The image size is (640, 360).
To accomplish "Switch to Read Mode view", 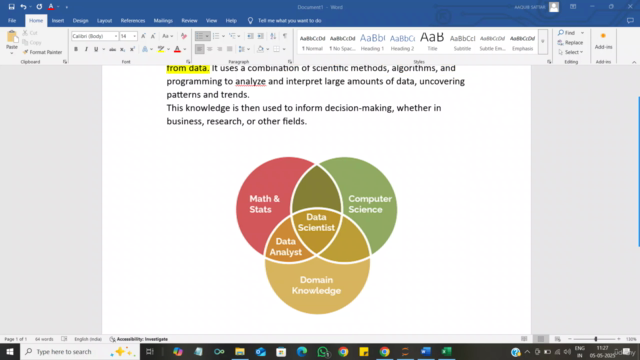I will tap(524, 339).
